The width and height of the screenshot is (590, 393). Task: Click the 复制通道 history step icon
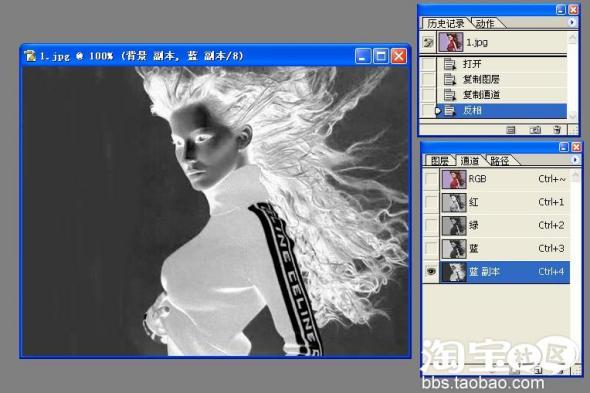coord(450,95)
